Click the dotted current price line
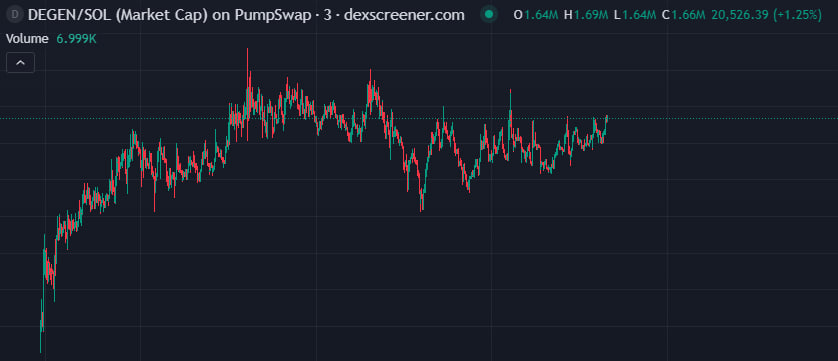The height and width of the screenshot is (361, 838). 419,119
